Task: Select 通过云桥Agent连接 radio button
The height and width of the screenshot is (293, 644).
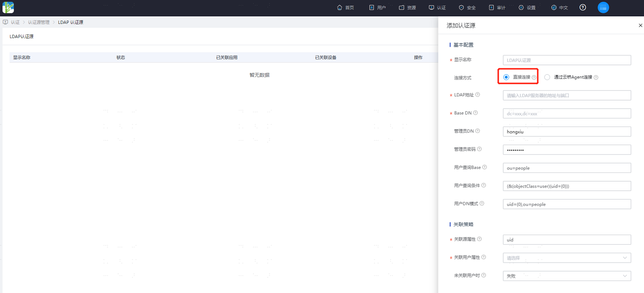Action: click(x=547, y=77)
